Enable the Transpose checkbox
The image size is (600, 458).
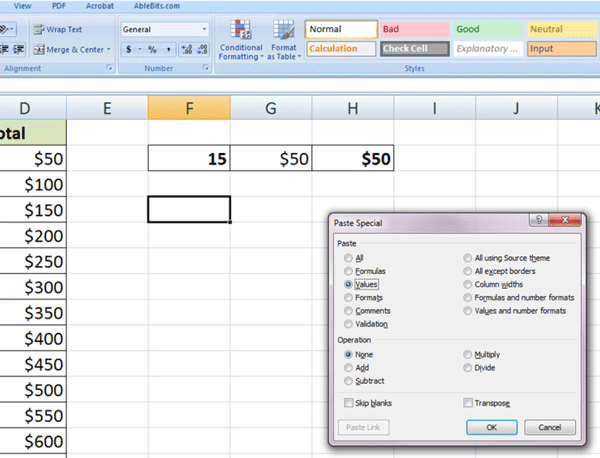click(x=468, y=402)
